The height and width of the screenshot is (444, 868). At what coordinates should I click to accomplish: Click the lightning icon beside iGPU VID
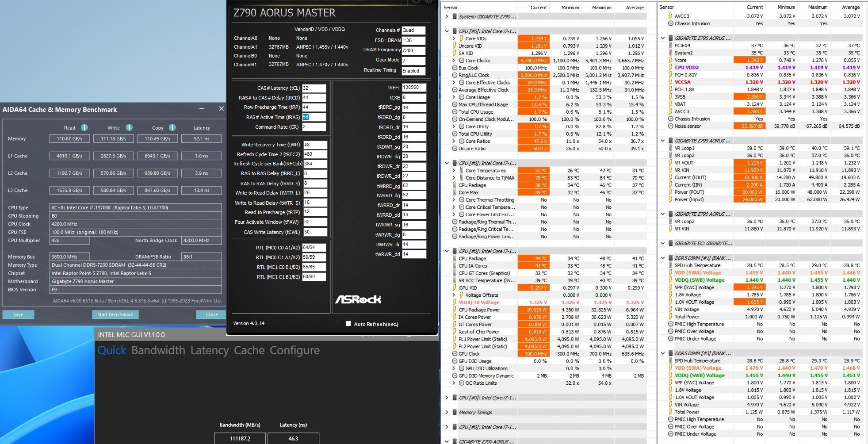coord(454,287)
